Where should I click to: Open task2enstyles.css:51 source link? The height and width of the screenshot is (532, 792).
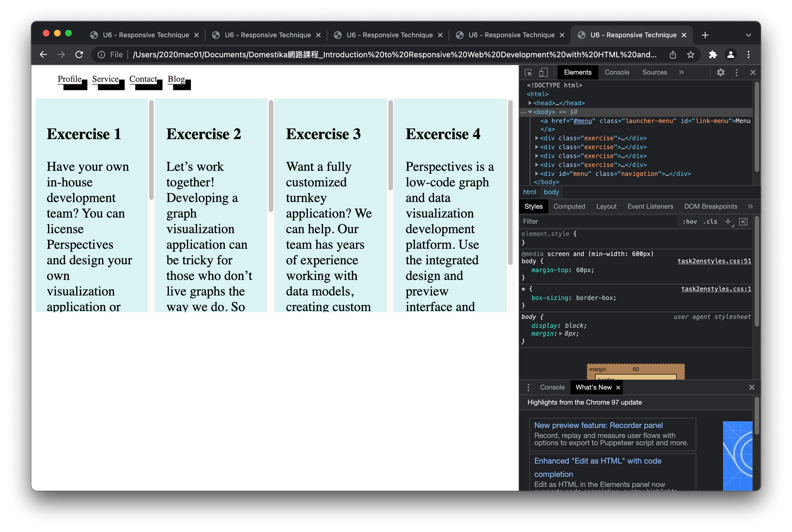coord(714,261)
